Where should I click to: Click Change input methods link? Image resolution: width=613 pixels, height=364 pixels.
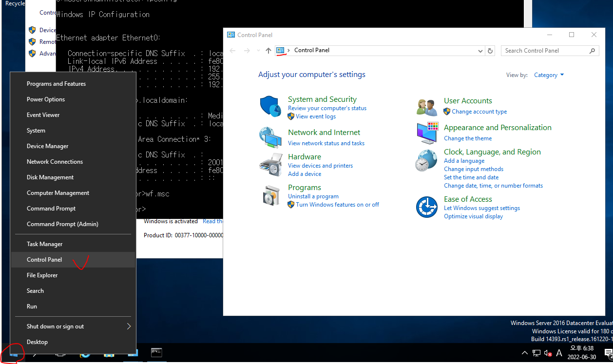[x=474, y=169]
